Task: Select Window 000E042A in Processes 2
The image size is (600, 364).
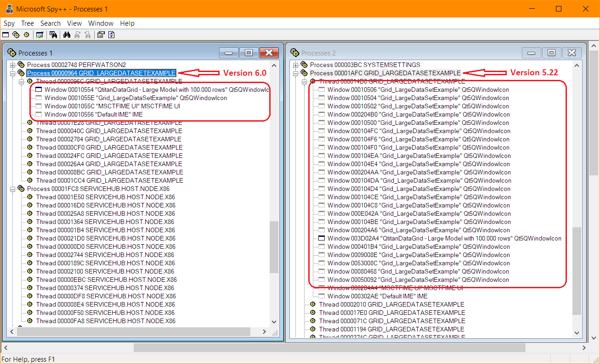Action: pos(419,213)
